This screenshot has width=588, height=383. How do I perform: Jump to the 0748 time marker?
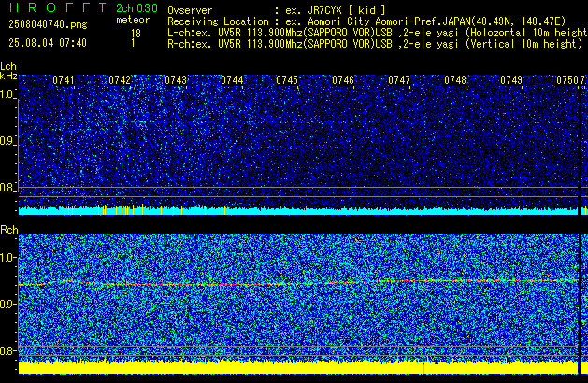pos(455,80)
